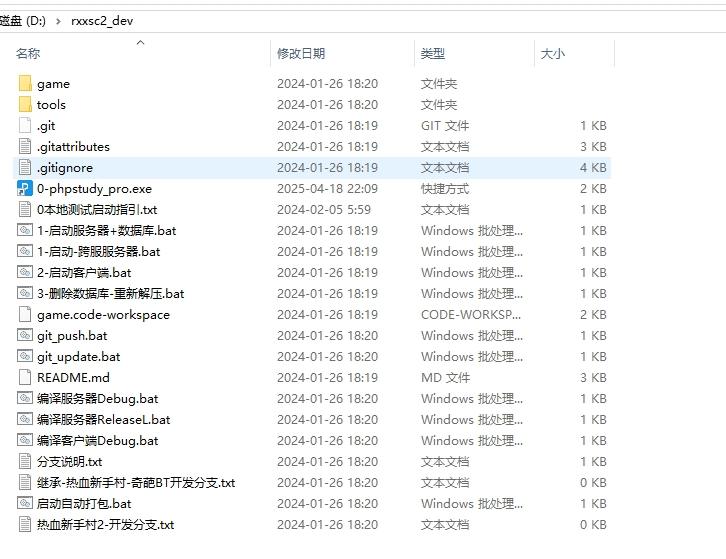The height and width of the screenshot is (559, 726).
Task: Select the README.md file icon
Action: coord(25,377)
